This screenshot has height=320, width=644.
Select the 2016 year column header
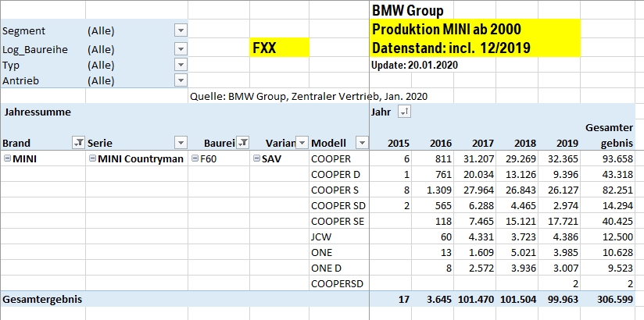441,143
